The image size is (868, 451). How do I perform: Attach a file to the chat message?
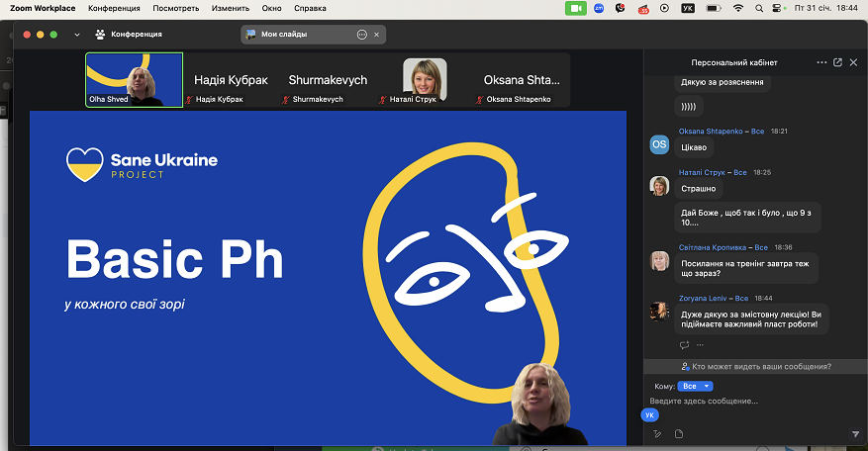point(679,434)
